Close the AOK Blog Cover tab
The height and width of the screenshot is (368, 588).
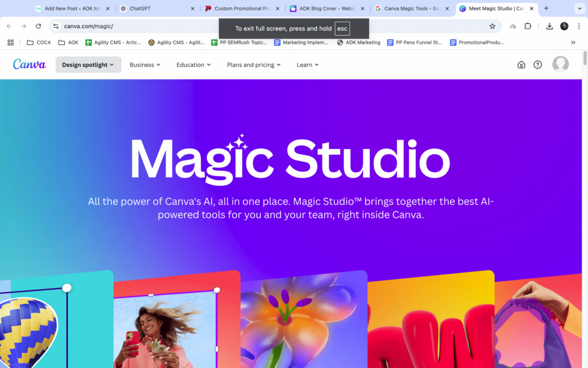point(363,8)
